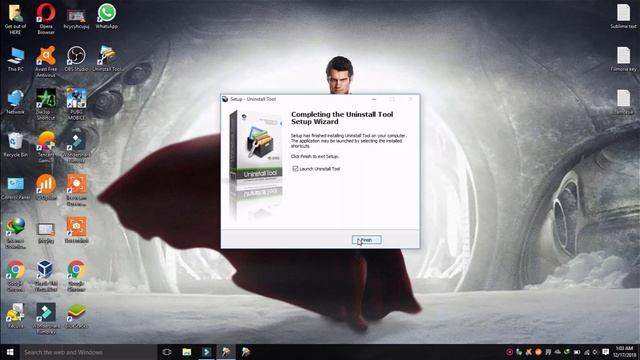Select the Control Panel desktop icon

(16, 188)
